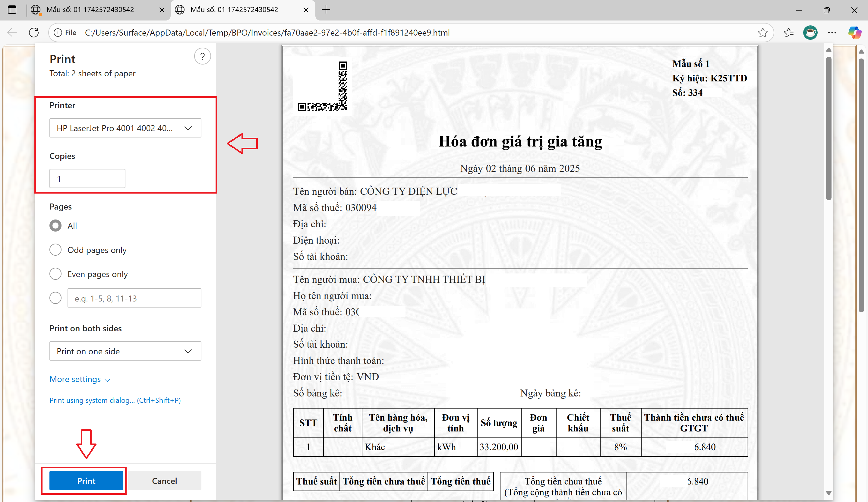Image resolution: width=868 pixels, height=502 pixels.
Task: Close the second Mẫu số: 01 tab
Action: tap(305, 10)
